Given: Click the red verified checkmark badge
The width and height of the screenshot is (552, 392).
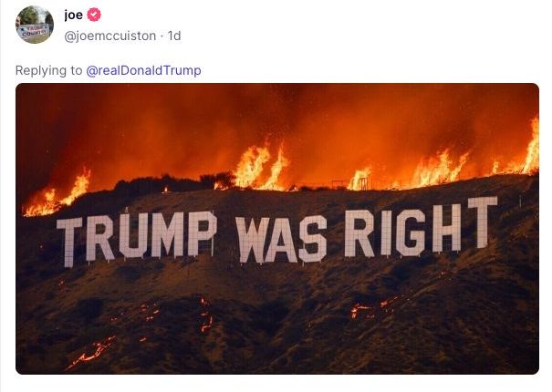Looking at the screenshot, I should pyautogui.click(x=94, y=15).
